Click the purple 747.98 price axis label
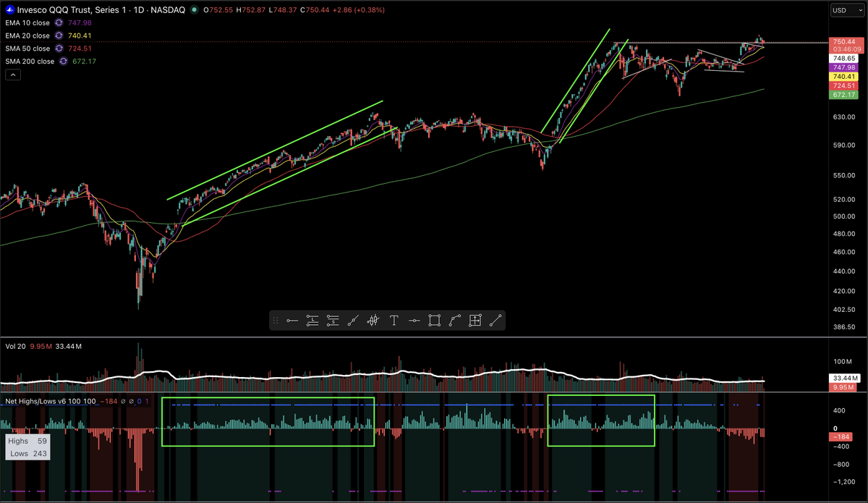Screen dimensions: 868x503 coord(844,67)
